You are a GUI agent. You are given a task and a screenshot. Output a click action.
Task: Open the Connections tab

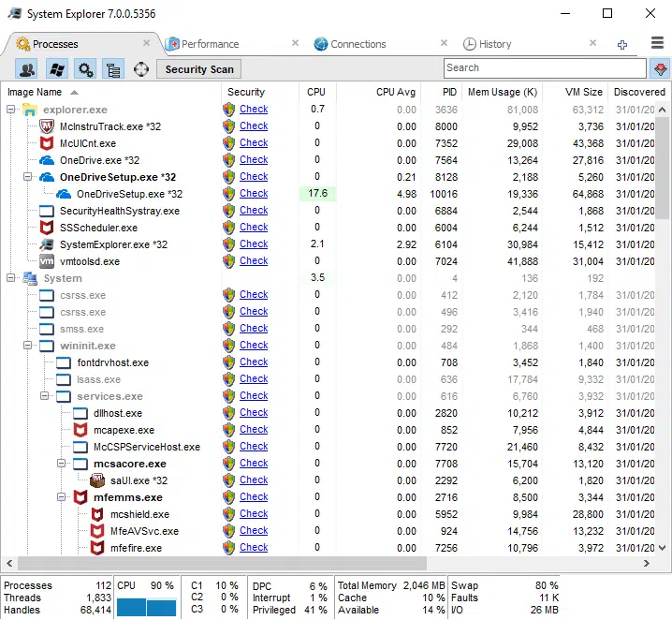[358, 44]
